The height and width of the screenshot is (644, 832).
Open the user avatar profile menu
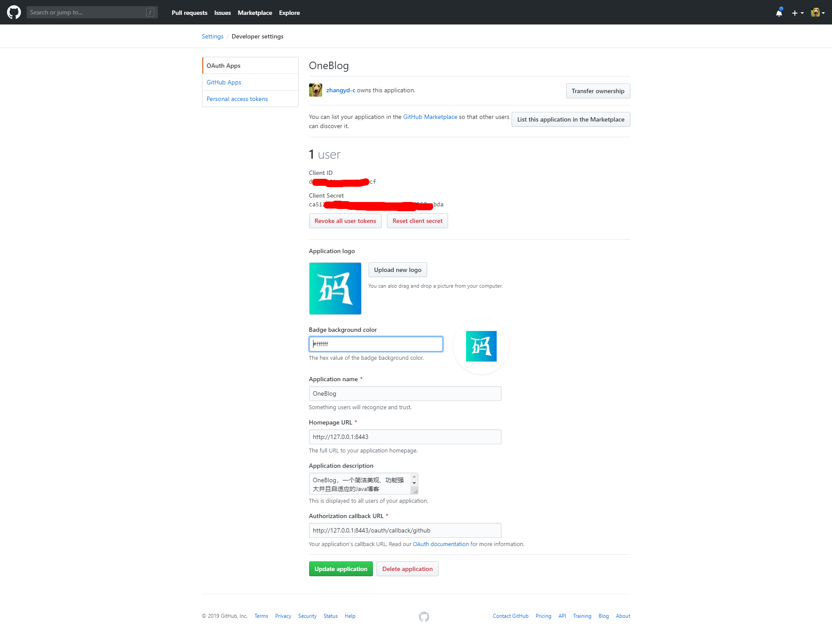[x=817, y=13]
